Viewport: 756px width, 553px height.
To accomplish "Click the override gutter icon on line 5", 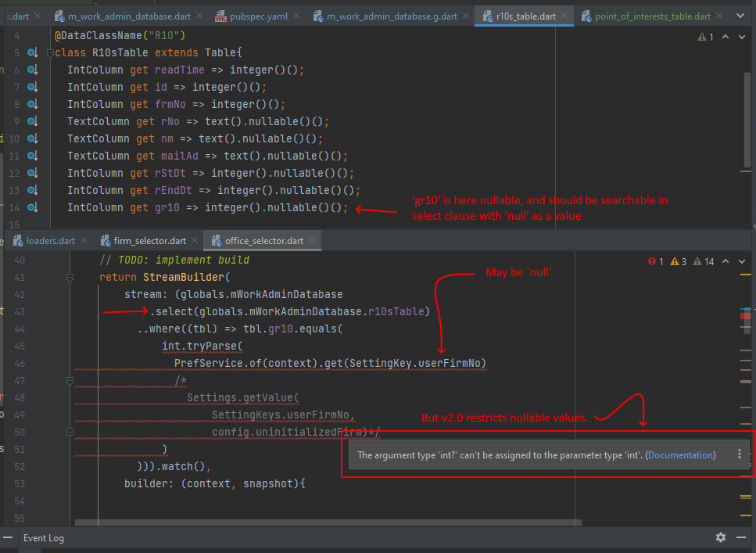I will 33,52.
